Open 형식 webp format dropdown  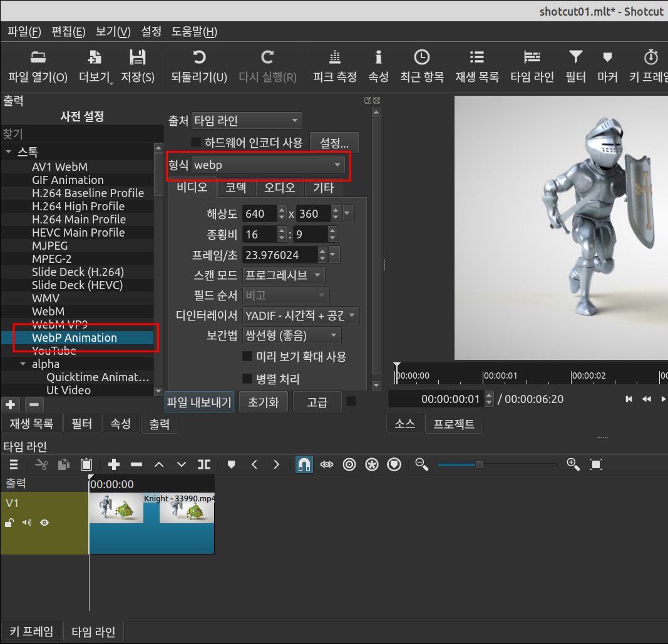pos(268,165)
